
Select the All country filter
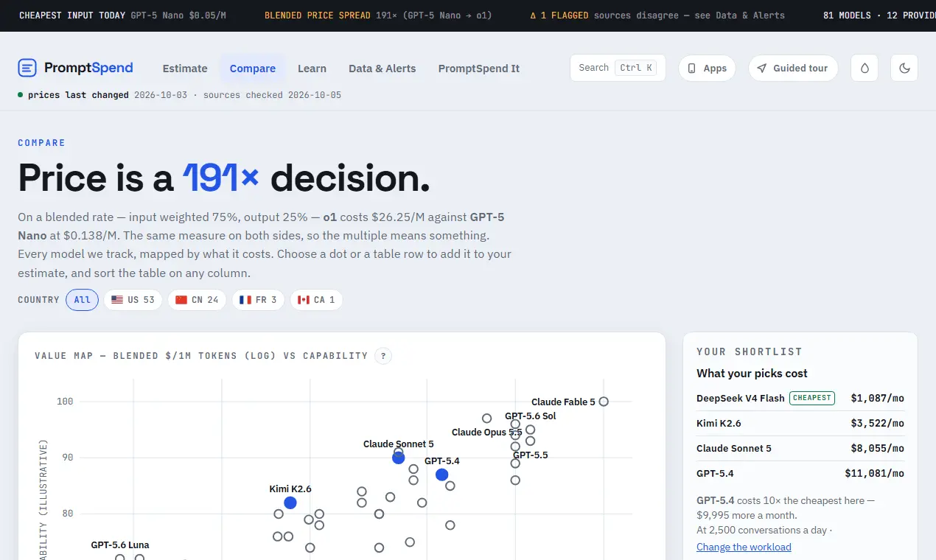[x=82, y=300]
